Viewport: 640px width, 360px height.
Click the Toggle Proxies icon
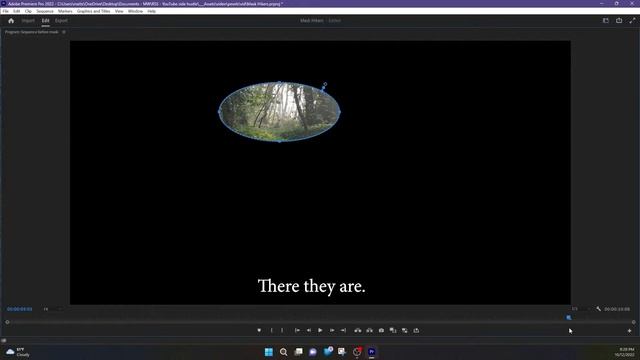coord(404,331)
